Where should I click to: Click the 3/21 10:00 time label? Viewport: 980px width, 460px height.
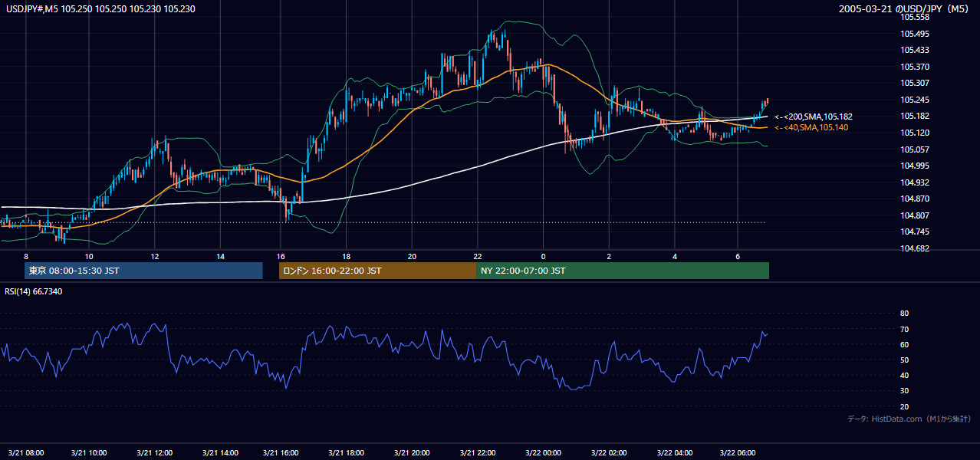(x=90, y=452)
